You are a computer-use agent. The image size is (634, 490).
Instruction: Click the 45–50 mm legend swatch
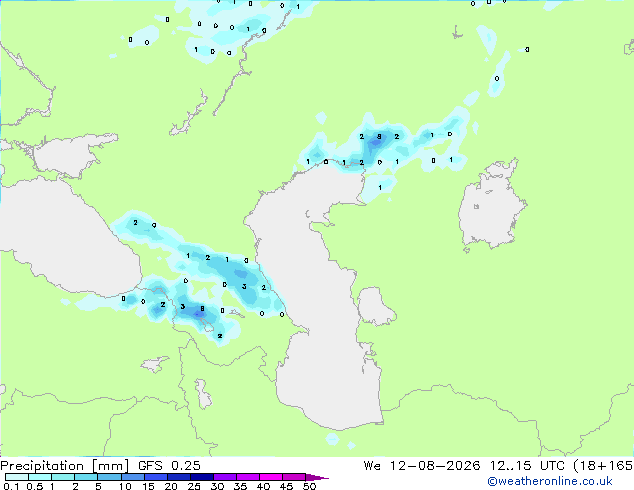click(294, 477)
